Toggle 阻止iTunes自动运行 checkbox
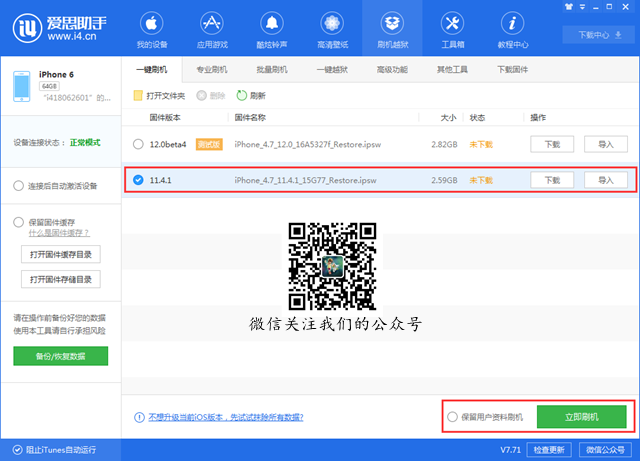Screen dimensions: 640x461 point(17,450)
